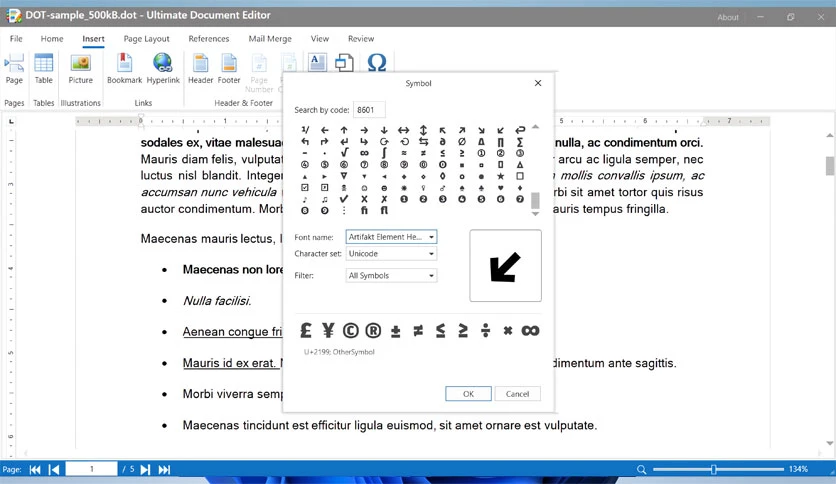Click the zoom magnifier icon in status bar
Screen dimensions: 836x484
pyautogui.click(x=641, y=470)
